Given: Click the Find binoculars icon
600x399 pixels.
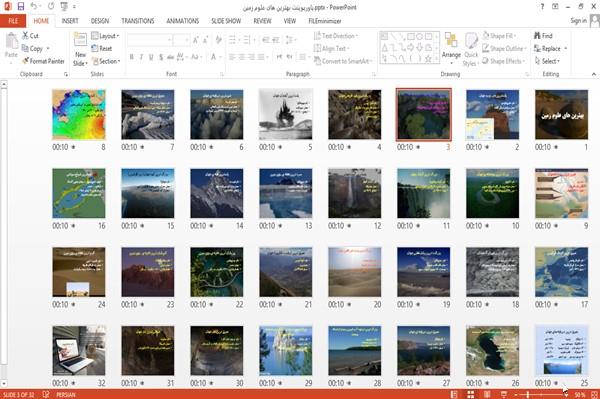Looking at the screenshot, I should coord(537,36).
